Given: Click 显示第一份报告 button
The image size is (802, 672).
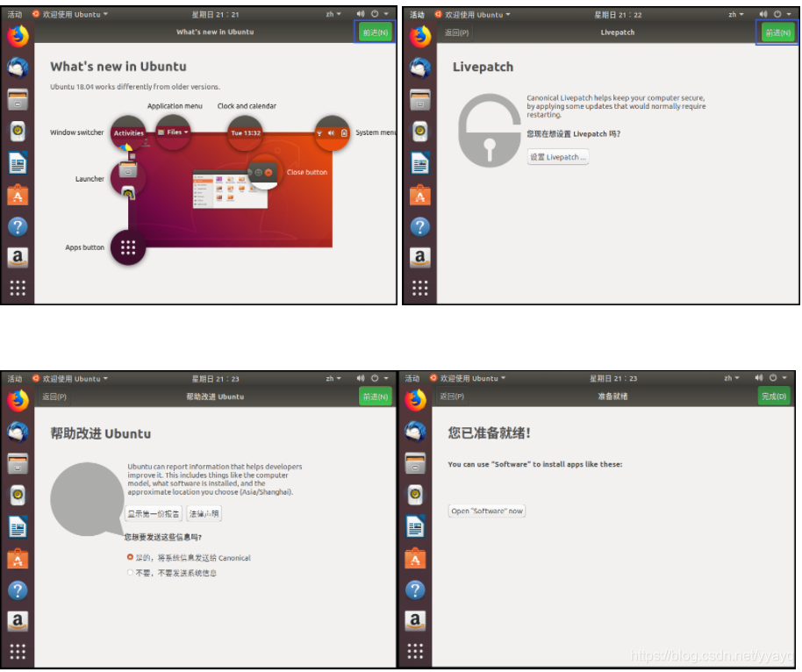Looking at the screenshot, I should point(154,513).
